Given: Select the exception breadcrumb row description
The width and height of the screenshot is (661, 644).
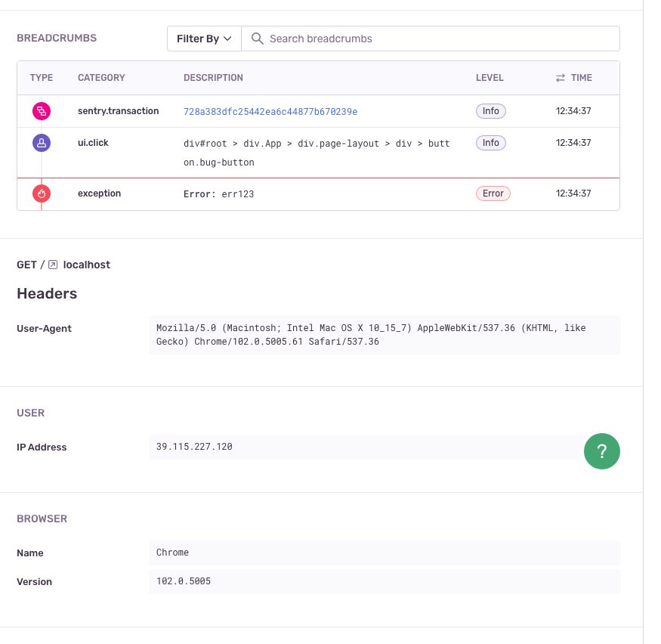Looking at the screenshot, I should [218, 194].
